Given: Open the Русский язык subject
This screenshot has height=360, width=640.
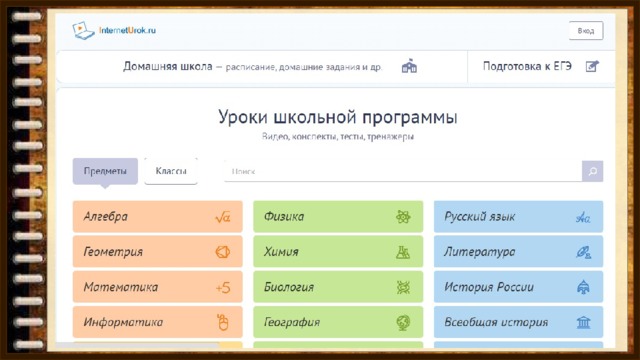Looking at the screenshot, I should 518,216.
